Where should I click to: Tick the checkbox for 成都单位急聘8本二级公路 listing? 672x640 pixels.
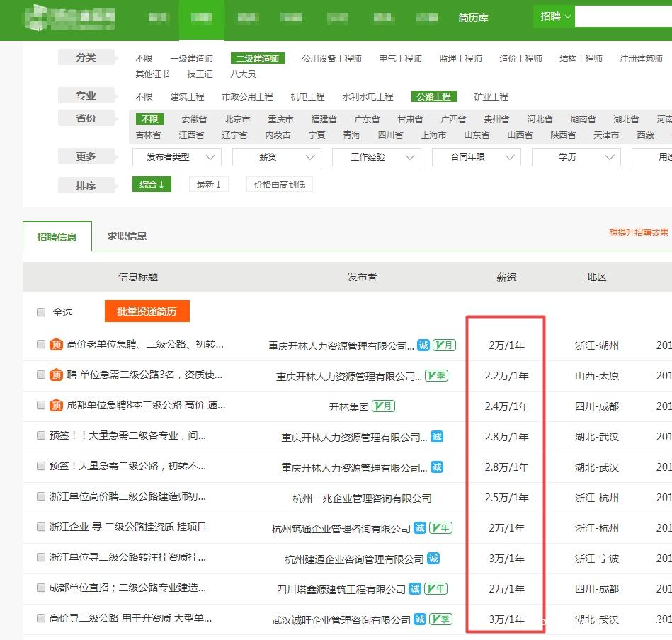41,405
